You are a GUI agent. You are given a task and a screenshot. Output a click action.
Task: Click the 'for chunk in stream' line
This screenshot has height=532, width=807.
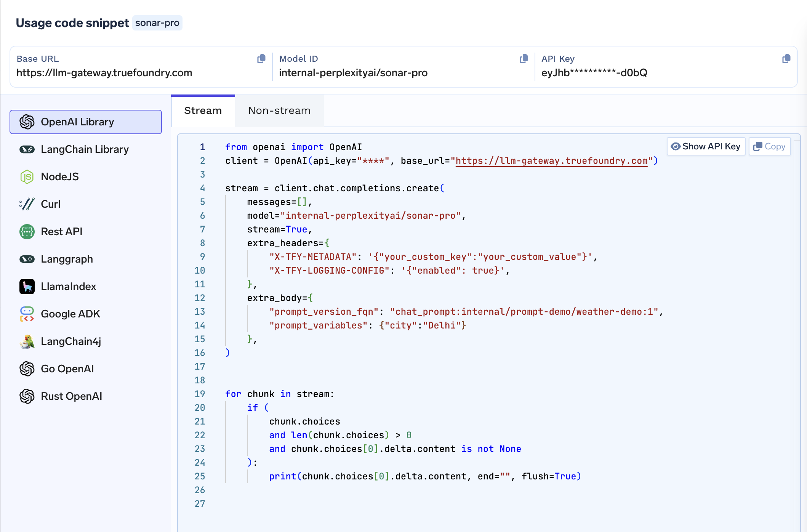tap(280, 394)
